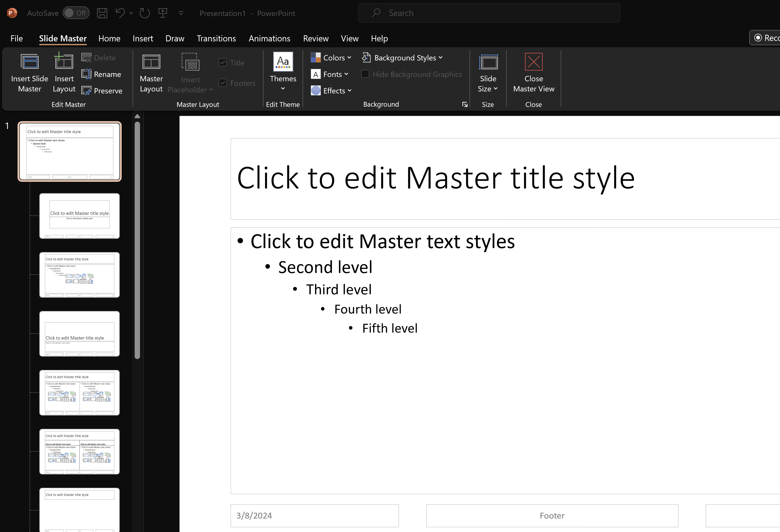Viewport: 780px width, 532px height.
Task: Click the Preserve master icon
Action: 86,91
